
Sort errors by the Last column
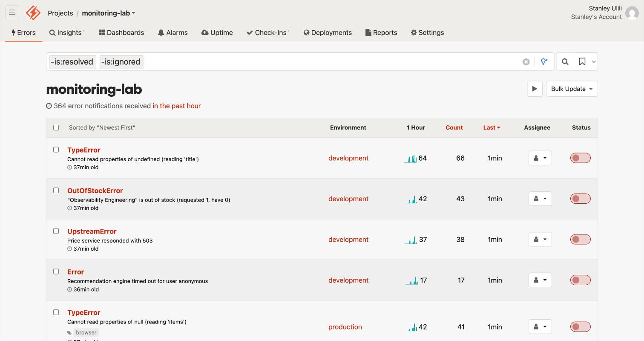[492, 127]
